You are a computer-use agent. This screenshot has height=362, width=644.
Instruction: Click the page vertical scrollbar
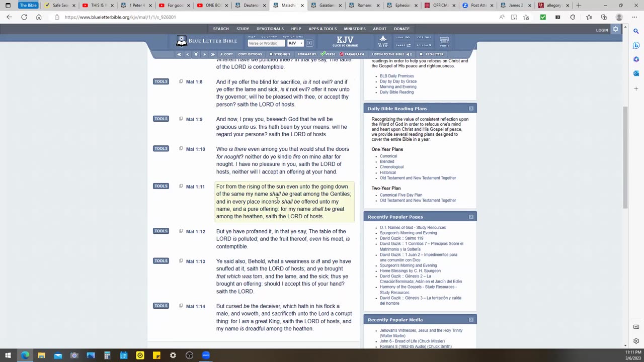tap(626, 157)
